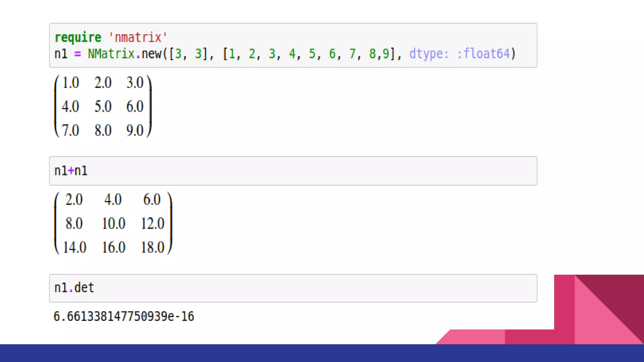Click the 10.0 entry in second matrix
This screenshot has width=644, height=362.
[x=113, y=223]
